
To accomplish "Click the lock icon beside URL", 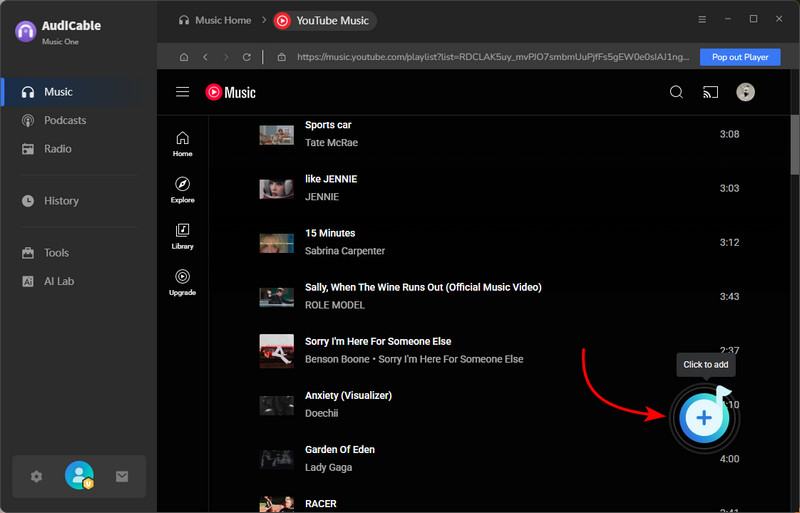I will click(282, 57).
